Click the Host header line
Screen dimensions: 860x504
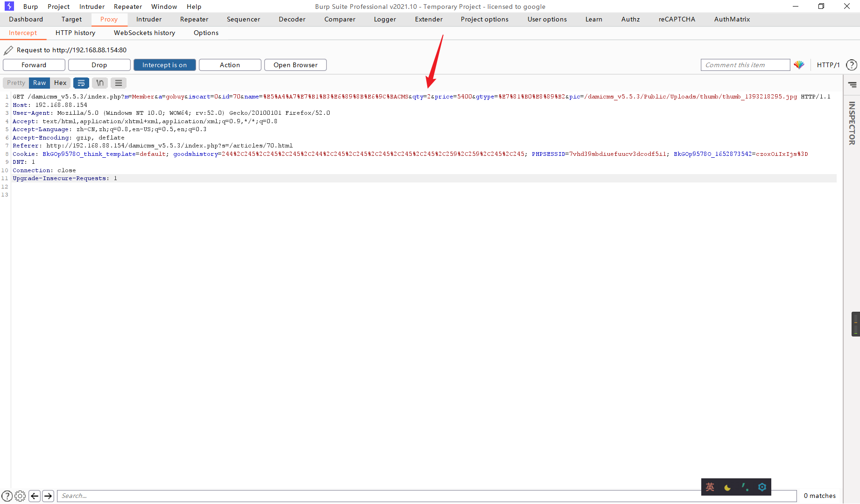[x=50, y=105]
